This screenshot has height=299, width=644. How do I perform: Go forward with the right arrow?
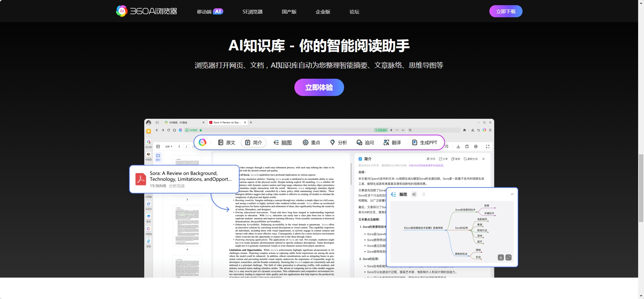click(163, 130)
